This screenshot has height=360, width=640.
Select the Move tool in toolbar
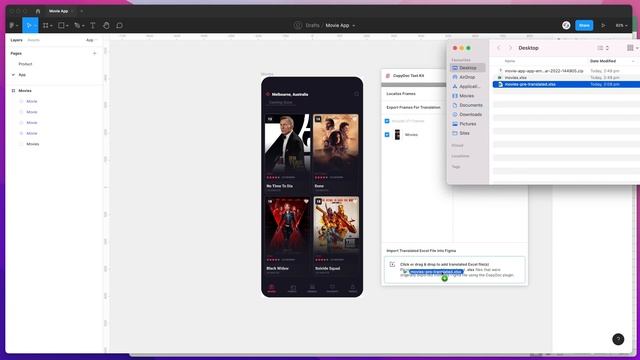tap(28, 25)
